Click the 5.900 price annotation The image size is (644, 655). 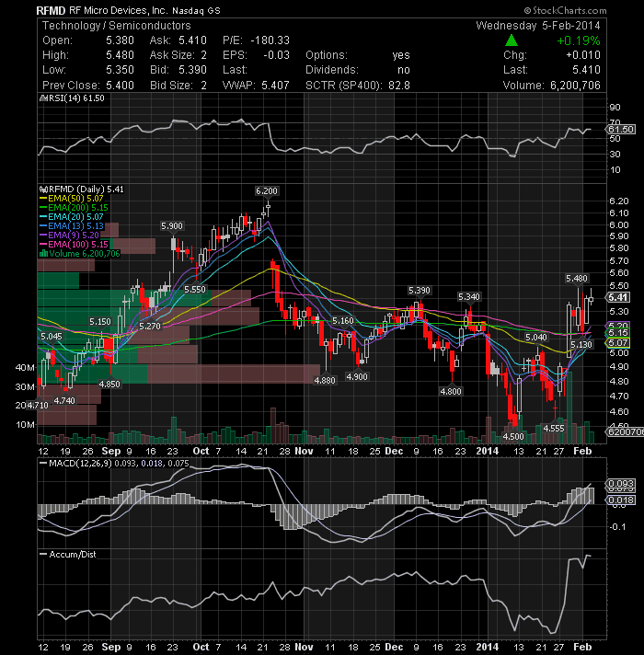tap(172, 226)
